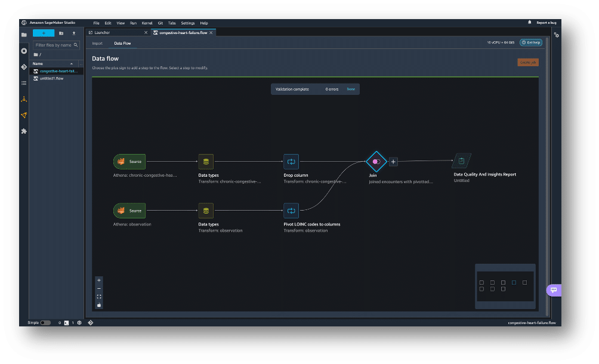Click the plus button next to Join
599x364 pixels.
393,162
